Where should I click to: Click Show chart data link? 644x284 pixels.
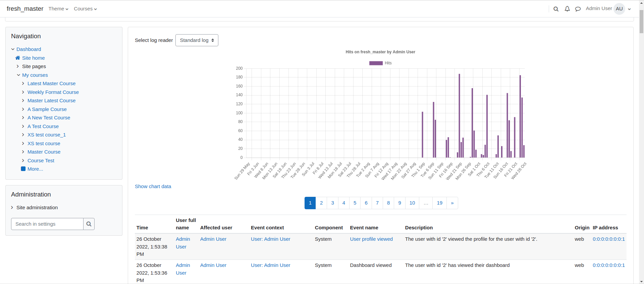pyautogui.click(x=153, y=186)
